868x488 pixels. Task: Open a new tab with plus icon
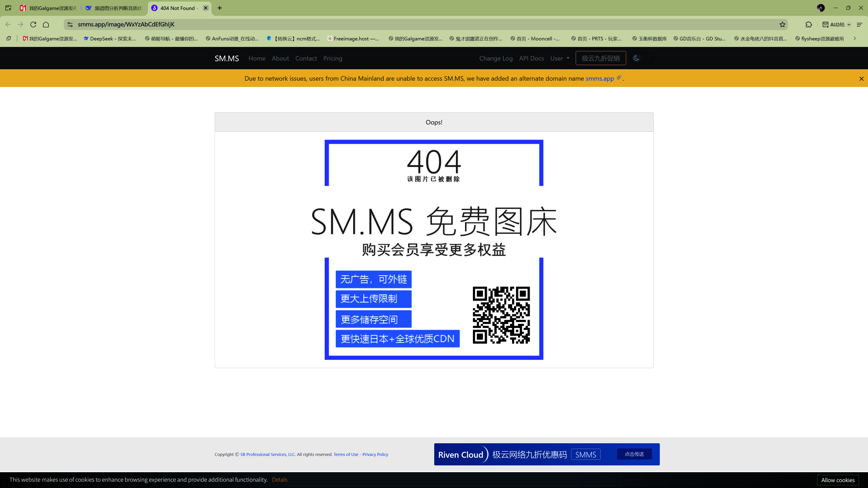coord(220,8)
